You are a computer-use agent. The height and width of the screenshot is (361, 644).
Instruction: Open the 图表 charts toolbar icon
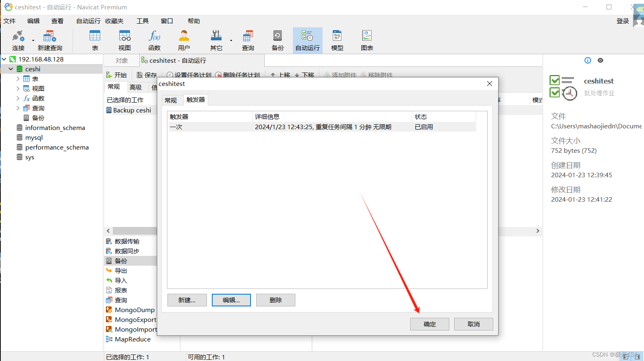click(367, 40)
